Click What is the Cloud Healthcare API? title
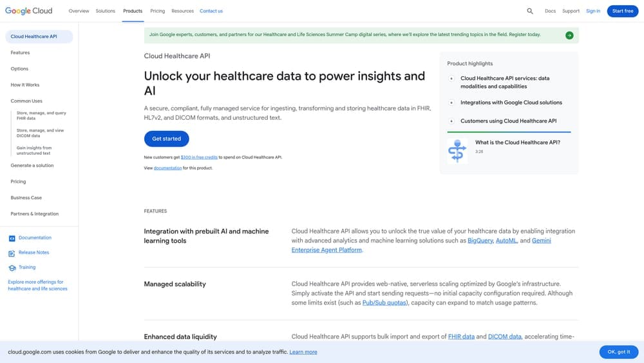Screen dimensions: 644x363 coord(518,142)
